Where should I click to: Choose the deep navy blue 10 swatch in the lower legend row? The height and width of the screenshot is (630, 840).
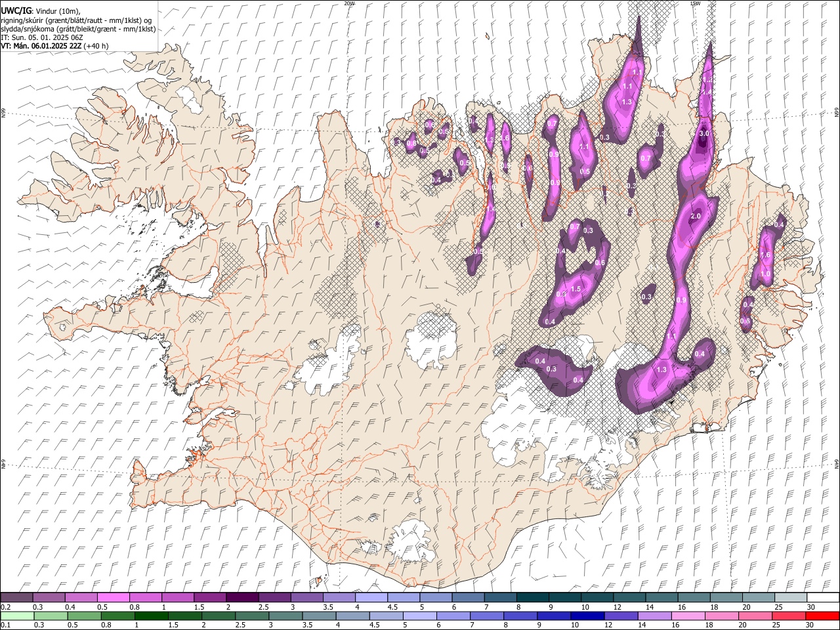[587, 616]
